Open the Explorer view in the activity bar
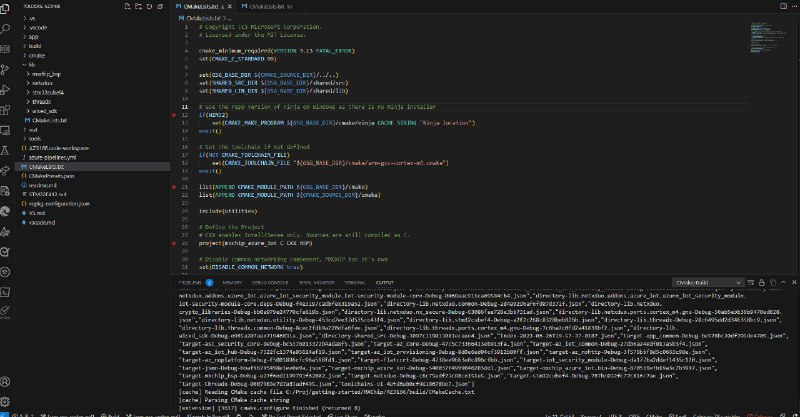 click(x=5, y=9)
